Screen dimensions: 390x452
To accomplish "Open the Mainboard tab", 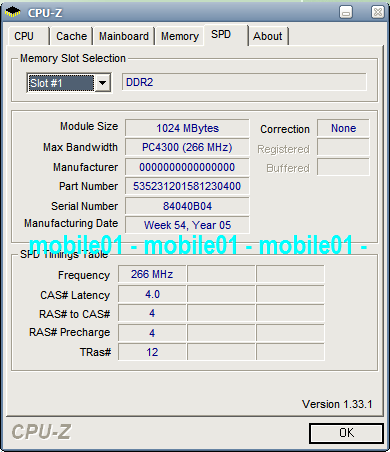I will click(124, 36).
